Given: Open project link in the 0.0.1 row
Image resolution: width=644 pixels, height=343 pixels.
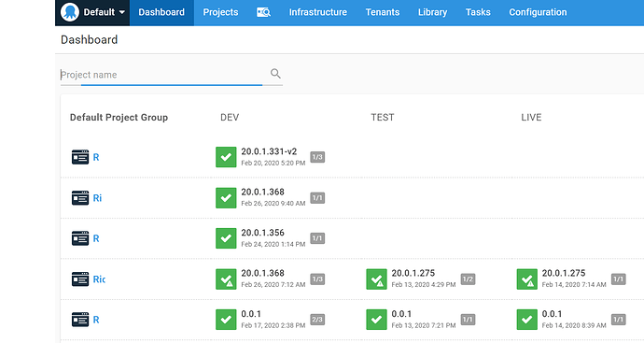Looking at the screenshot, I should pos(96,319).
